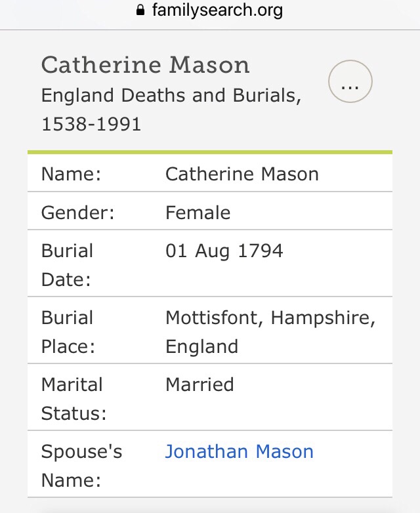The width and height of the screenshot is (420, 513).
Task: Click England Deaths and Burials collection title
Action: click(x=171, y=96)
